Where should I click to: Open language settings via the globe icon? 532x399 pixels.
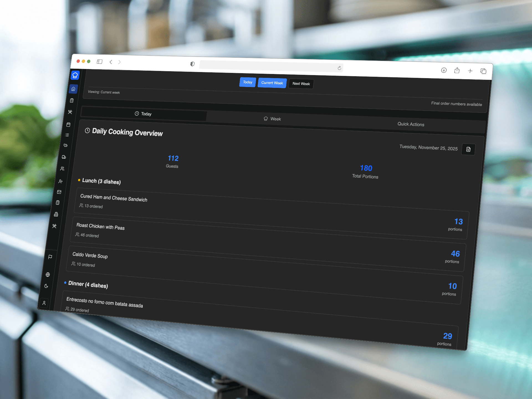coord(48,275)
